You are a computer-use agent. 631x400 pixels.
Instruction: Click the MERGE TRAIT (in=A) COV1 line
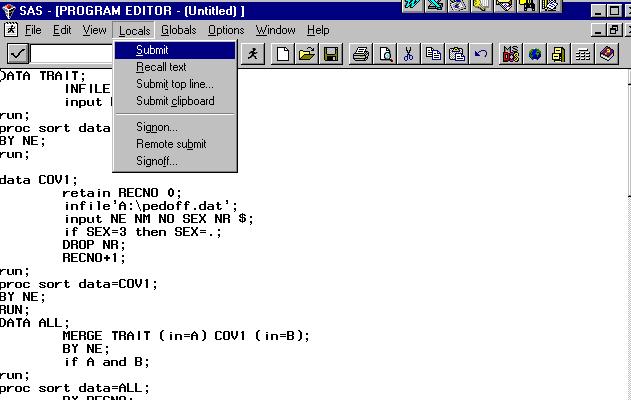click(186, 336)
